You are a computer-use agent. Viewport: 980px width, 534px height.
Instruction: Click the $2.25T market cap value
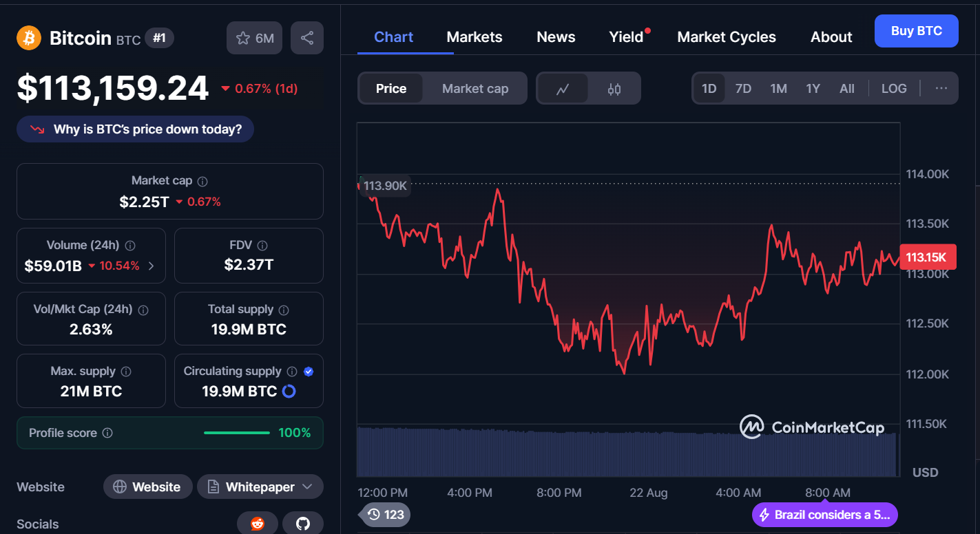point(144,202)
